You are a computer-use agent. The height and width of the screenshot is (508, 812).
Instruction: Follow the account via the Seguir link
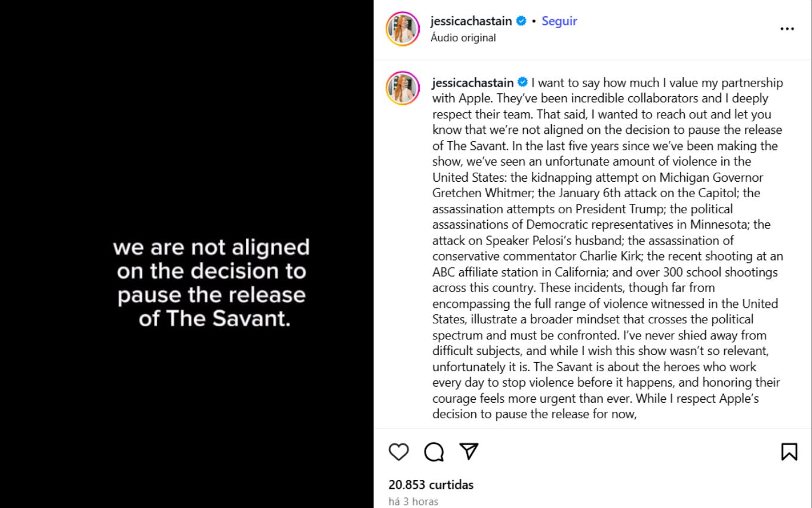[559, 21]
